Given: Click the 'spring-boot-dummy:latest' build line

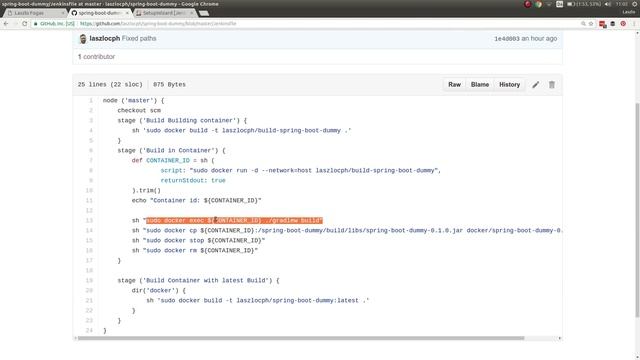Looking at the screenshot, I should (x=258, y=300).
